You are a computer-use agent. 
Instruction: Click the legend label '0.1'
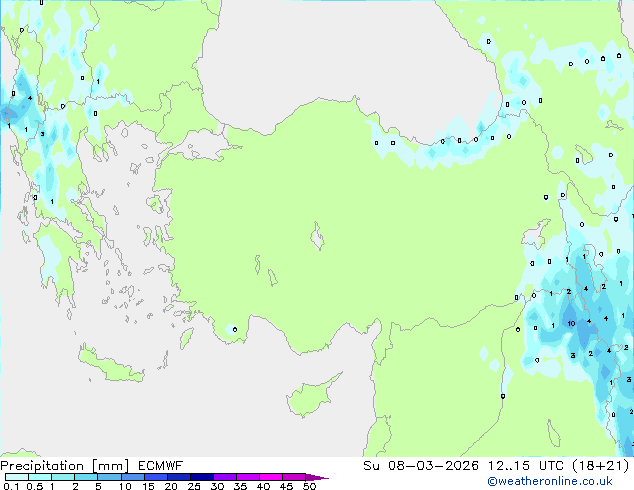point(11,486)
